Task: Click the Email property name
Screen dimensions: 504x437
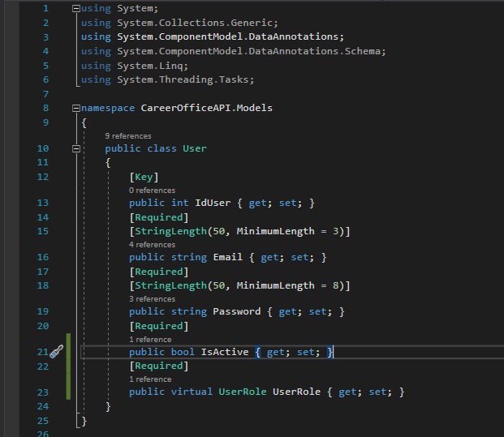Action: click(x=227, y=257)
